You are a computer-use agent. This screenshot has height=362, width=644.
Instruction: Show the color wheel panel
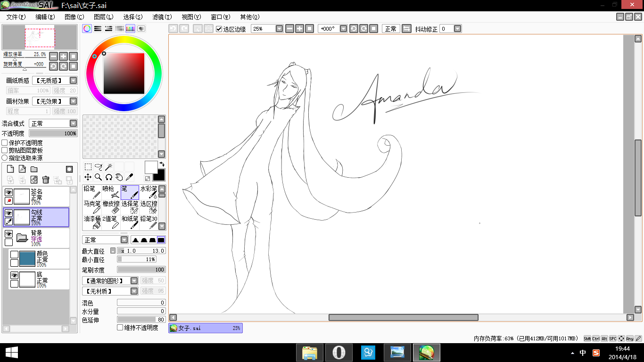click(87, 29)
